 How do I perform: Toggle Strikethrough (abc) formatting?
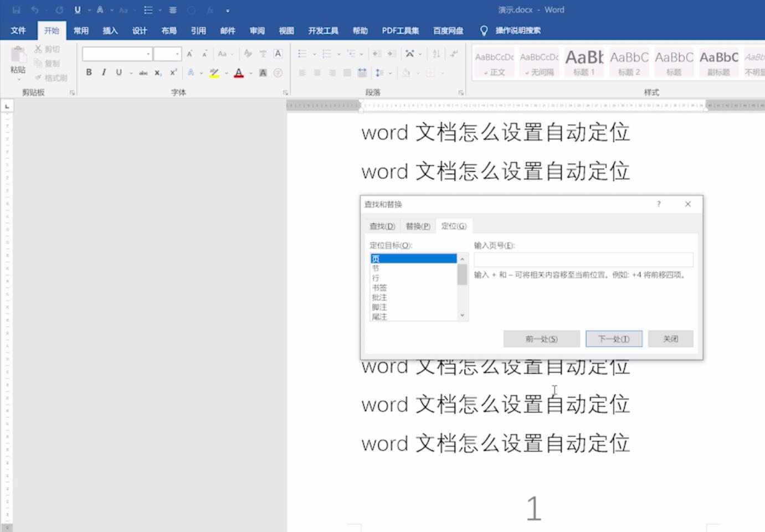(x=143, y=73)
